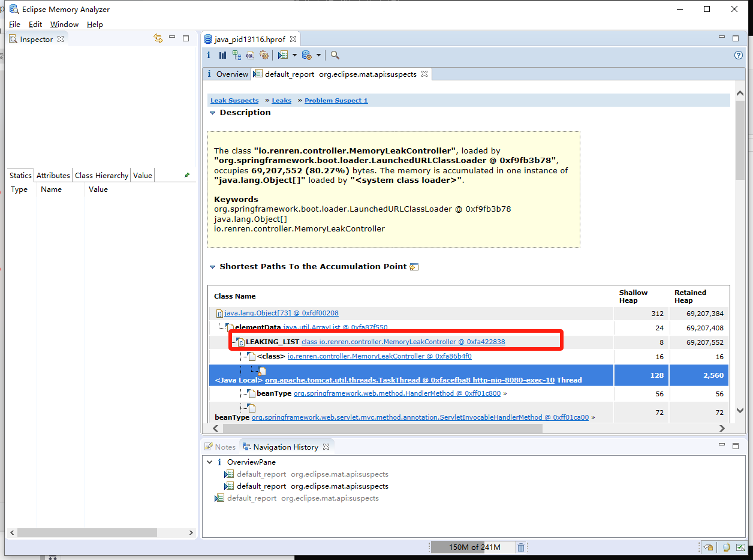The image size is (753, 560).
Task: Open the OQL query editor icon
Action: coord(250,55)
